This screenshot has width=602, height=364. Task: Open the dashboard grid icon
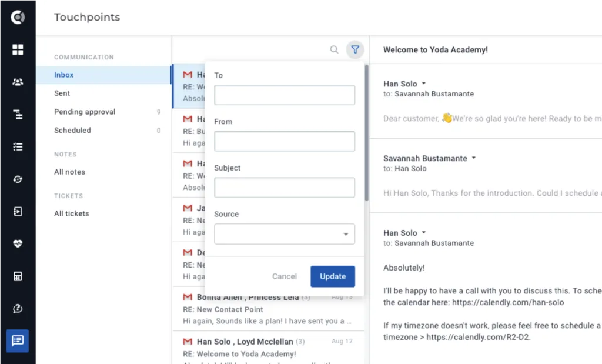pyautogui.click(x=18, y=49)
